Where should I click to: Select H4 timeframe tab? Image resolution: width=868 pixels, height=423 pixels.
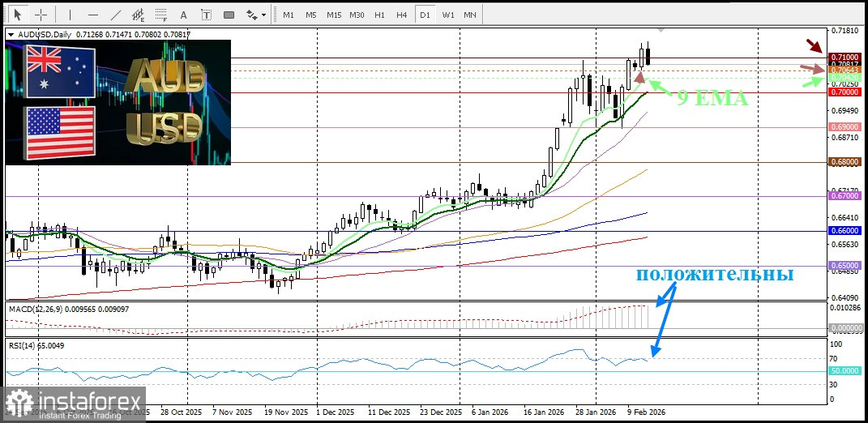coord(401,15)
